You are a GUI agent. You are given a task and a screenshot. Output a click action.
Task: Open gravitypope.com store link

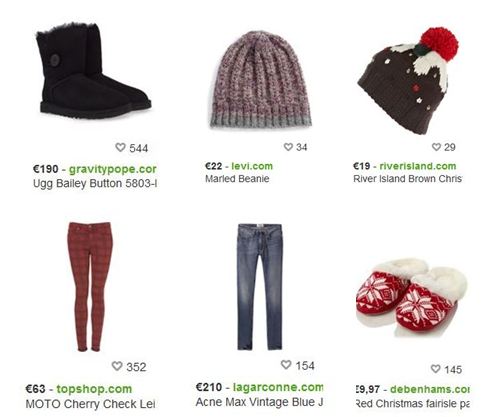pos(113,169)
